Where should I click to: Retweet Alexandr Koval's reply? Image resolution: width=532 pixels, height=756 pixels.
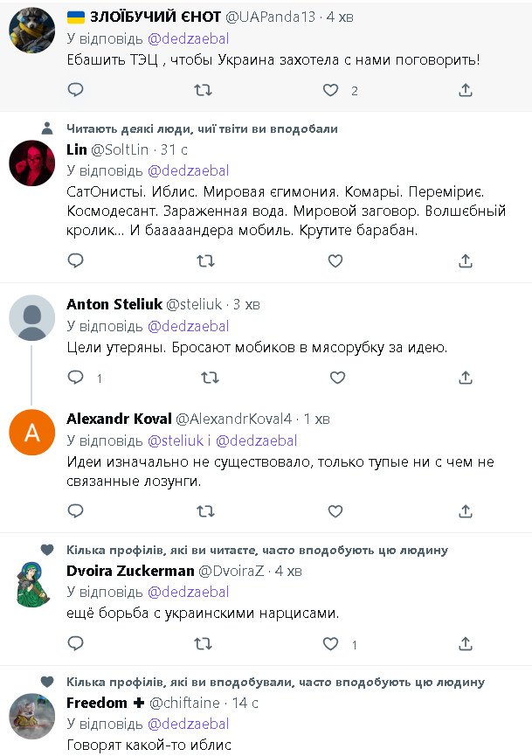click(203, 510)
